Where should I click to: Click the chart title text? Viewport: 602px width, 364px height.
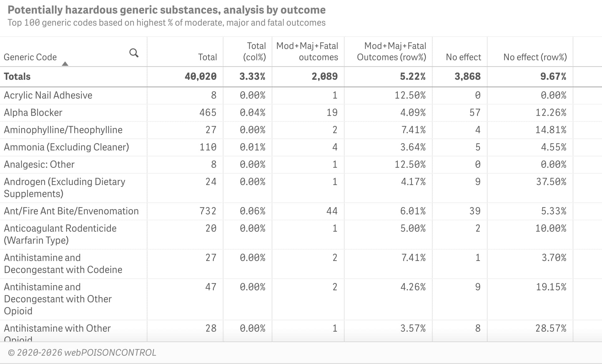(x=166, y=10)
